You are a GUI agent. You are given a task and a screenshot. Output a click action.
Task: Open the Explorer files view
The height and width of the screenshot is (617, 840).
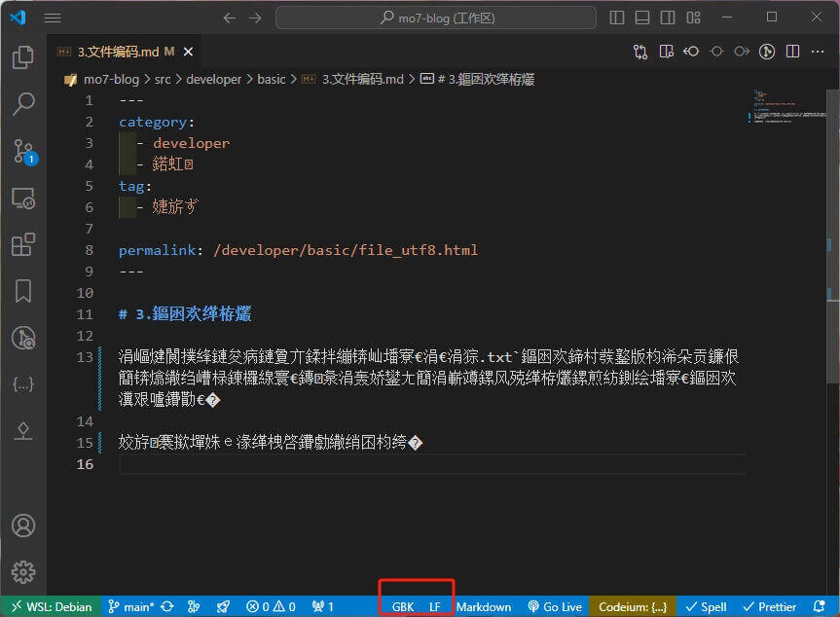(x=23, y=57)
